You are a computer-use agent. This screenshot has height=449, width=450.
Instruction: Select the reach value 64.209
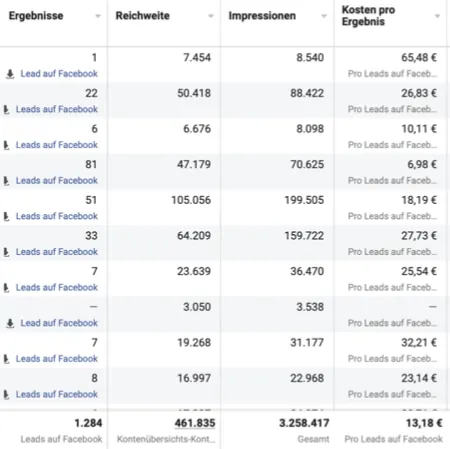194,236
